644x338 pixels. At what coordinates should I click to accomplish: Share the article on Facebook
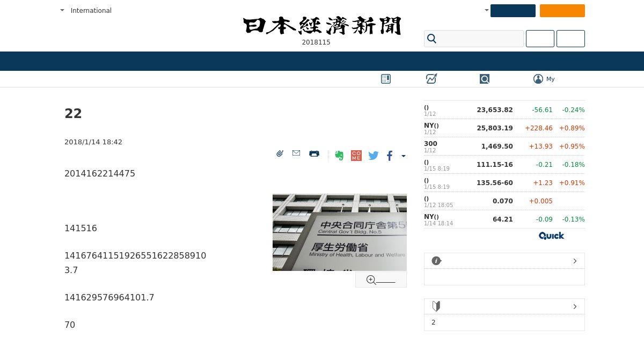tap(390, 156)
